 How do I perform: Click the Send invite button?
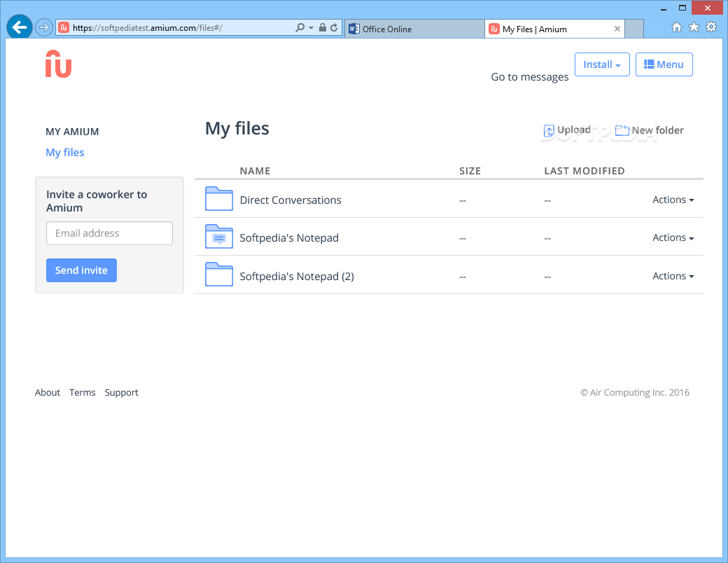(x=81, y=270)
